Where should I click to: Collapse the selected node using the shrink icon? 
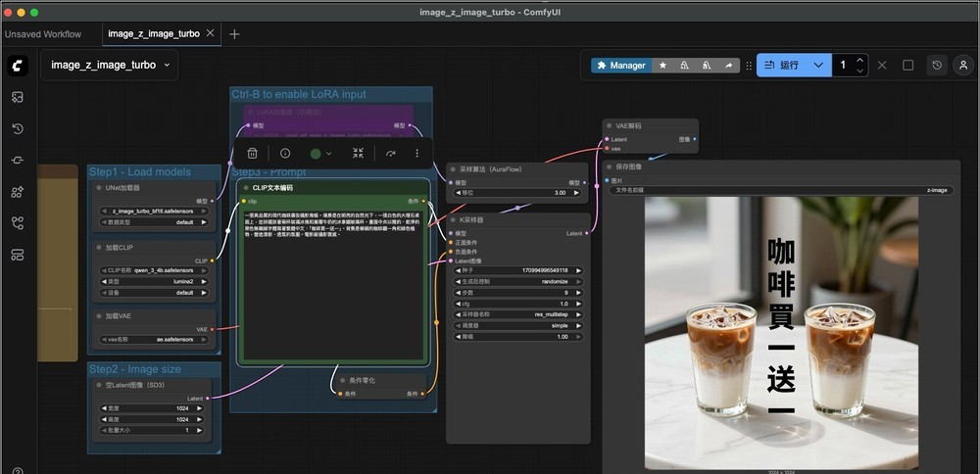[358, 154]
